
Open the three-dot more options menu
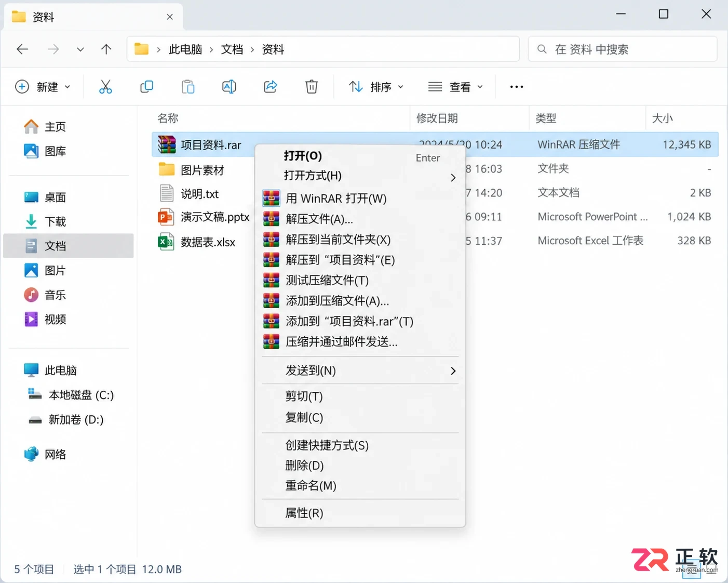coord(517,87)
